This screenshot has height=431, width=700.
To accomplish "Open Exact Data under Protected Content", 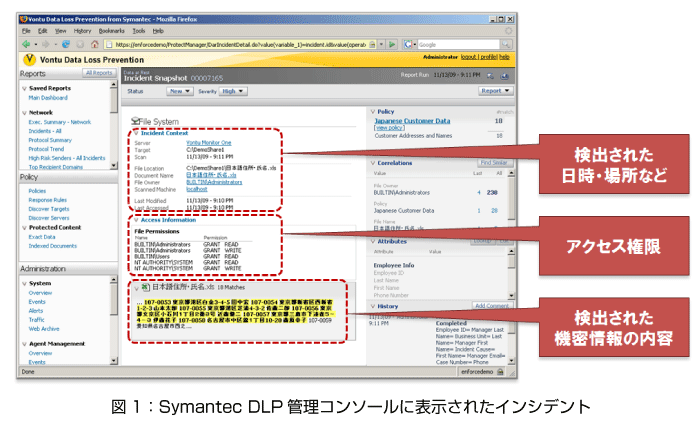I will click(x=42, y=237).
